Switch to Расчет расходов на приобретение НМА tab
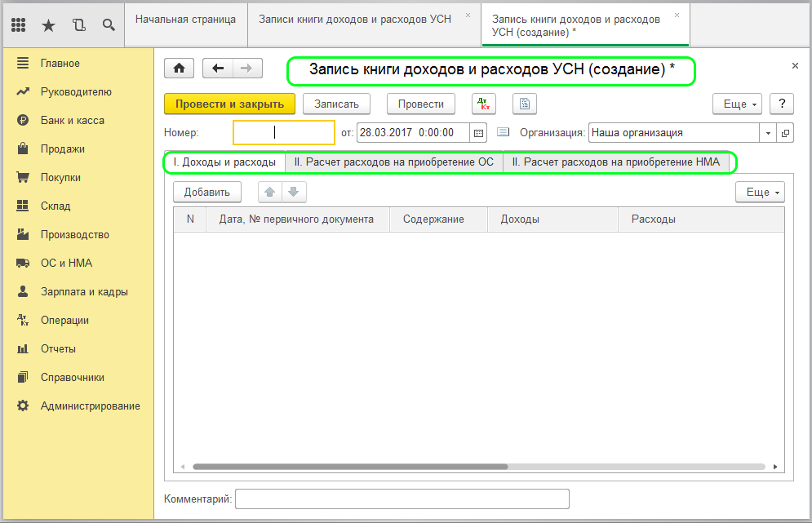 (615, 162)
